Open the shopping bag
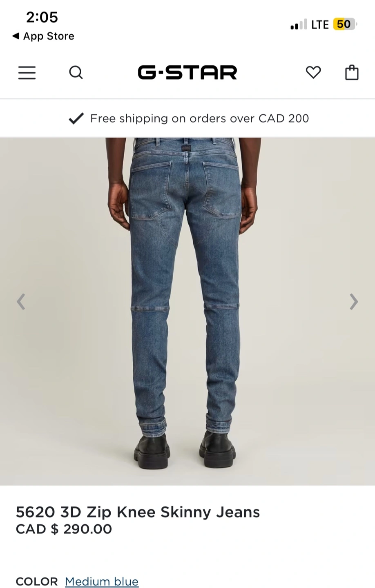This screenshot has width=375, height=588. tap(352, 72)
